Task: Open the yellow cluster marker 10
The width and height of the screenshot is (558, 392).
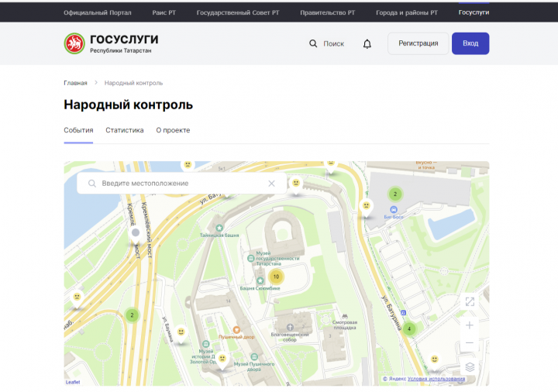Action: (x=276, y=277)
